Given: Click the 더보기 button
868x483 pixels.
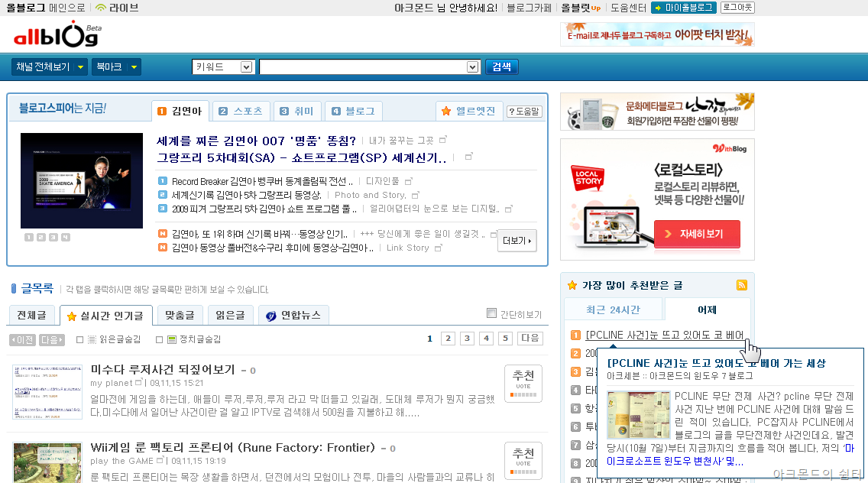Looking at the screenshot, I should [517, 241].
